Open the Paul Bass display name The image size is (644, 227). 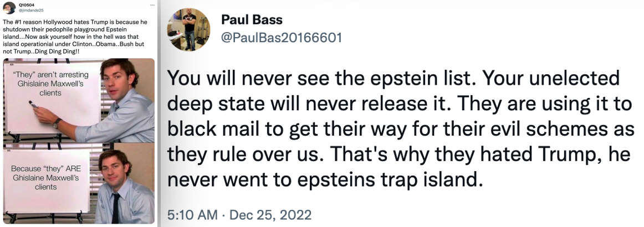[x=252, y=19]
